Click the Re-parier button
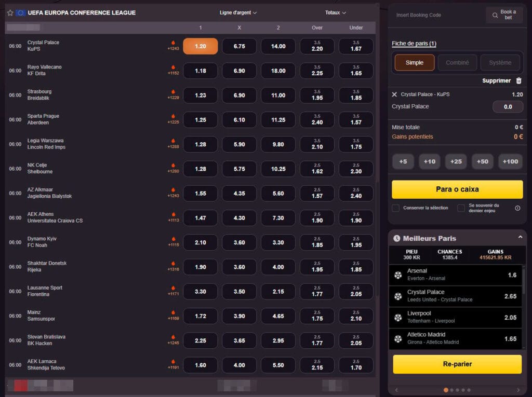 click(457, 364)
